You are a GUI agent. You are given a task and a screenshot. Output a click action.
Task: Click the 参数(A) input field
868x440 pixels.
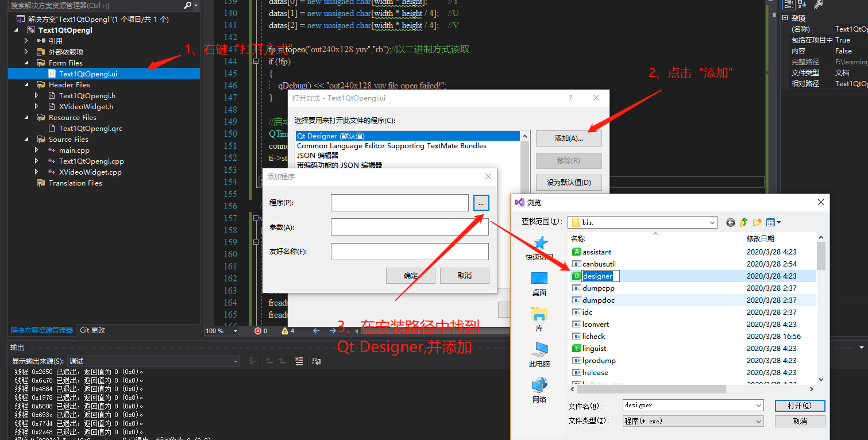coord(410,227)
